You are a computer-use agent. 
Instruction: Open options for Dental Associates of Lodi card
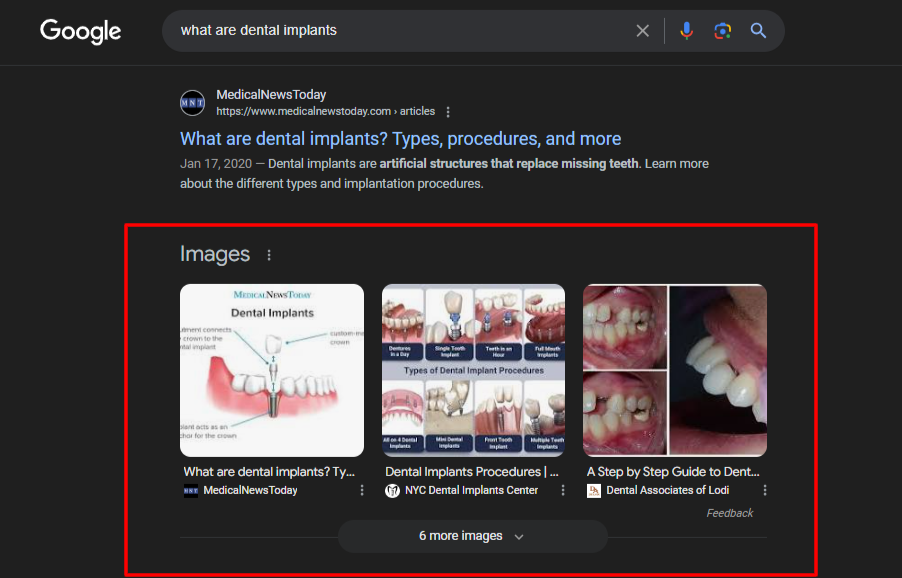tap(765, 490)
